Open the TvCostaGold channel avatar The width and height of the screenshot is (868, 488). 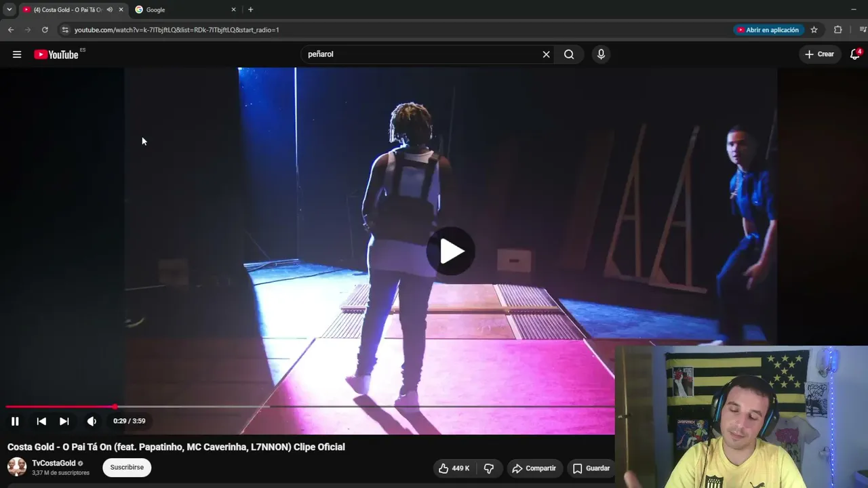[17, 467]
